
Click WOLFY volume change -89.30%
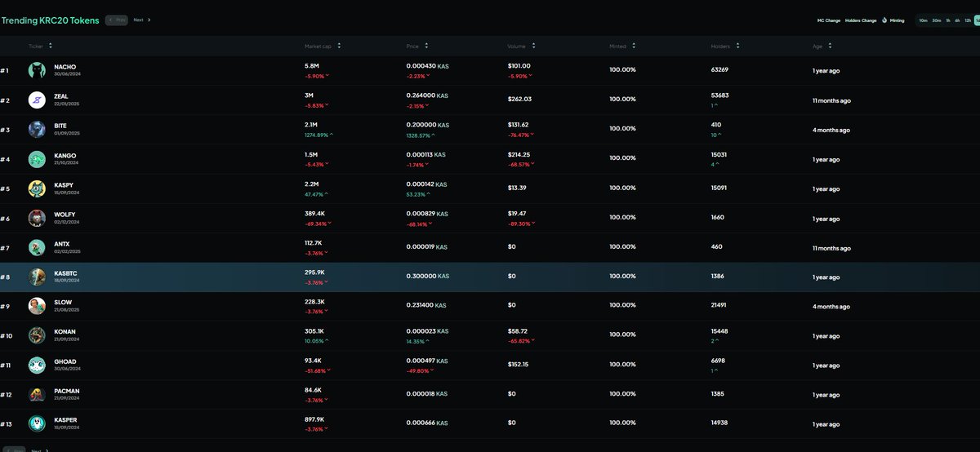[521, 223]
